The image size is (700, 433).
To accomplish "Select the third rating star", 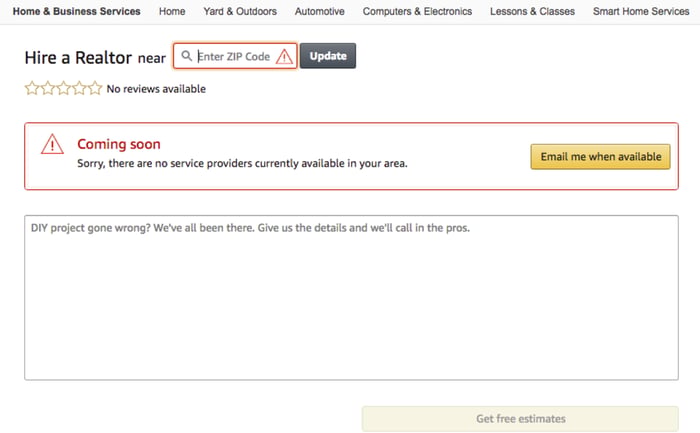I will click(x=63, y=88).
